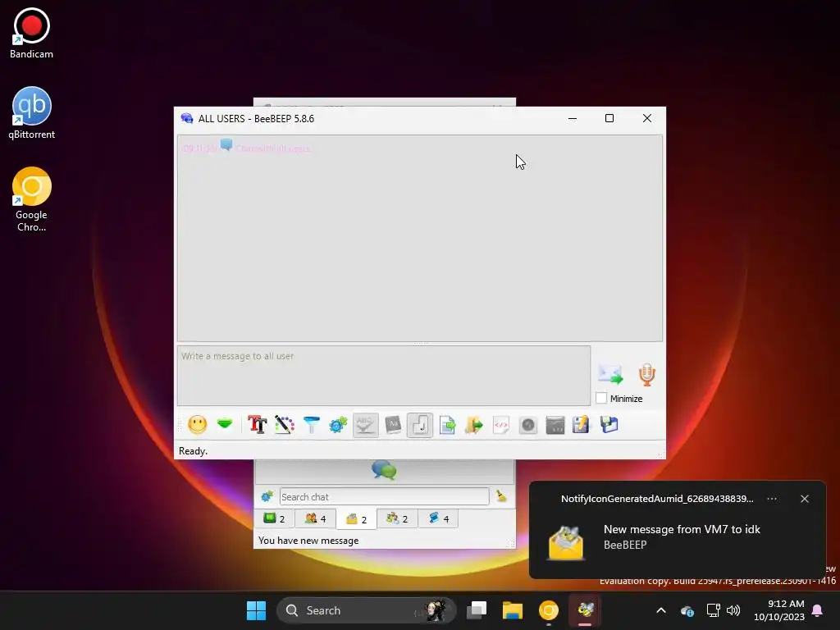
Task: Click the chat bubbles icon in main window
Action: tap(384, 470)
